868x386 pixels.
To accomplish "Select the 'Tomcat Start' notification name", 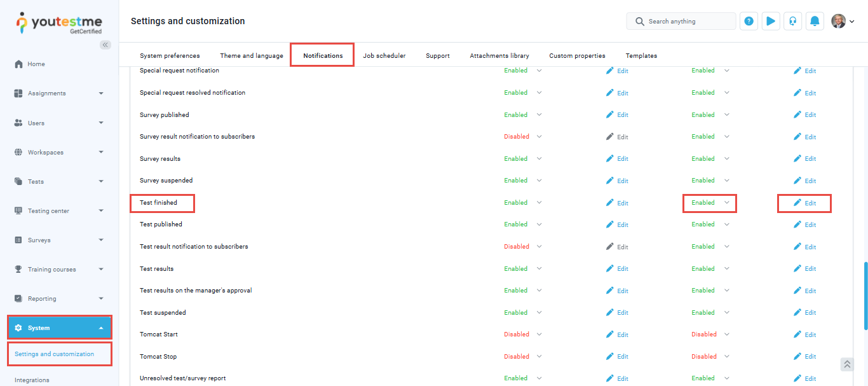I will point(159,334).
